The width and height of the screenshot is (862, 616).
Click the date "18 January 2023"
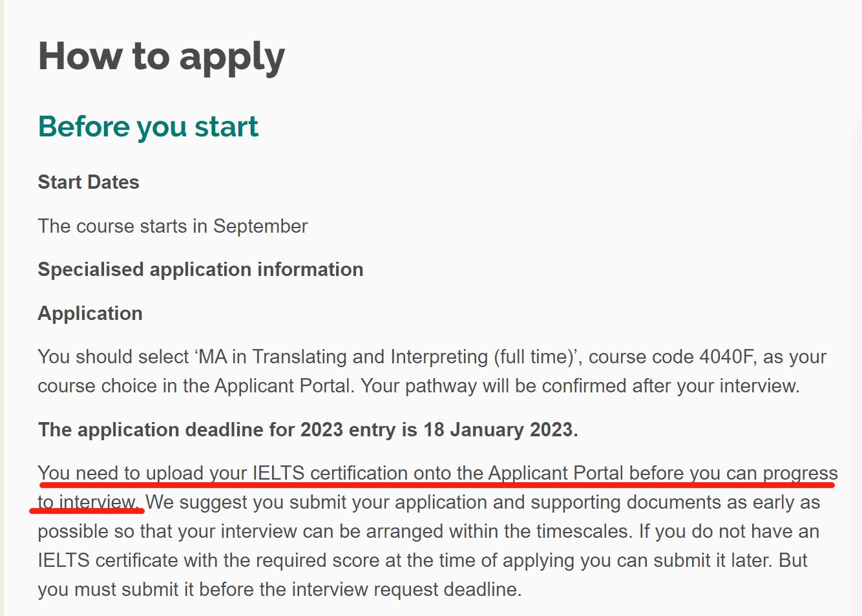click(498, 430)
